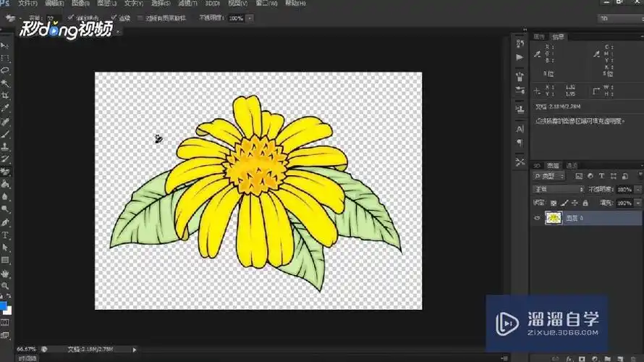Select the Move tool in the toolbox
Image resolution: width=644 pixels, height=362 pixels.
[x=5, y=46]
